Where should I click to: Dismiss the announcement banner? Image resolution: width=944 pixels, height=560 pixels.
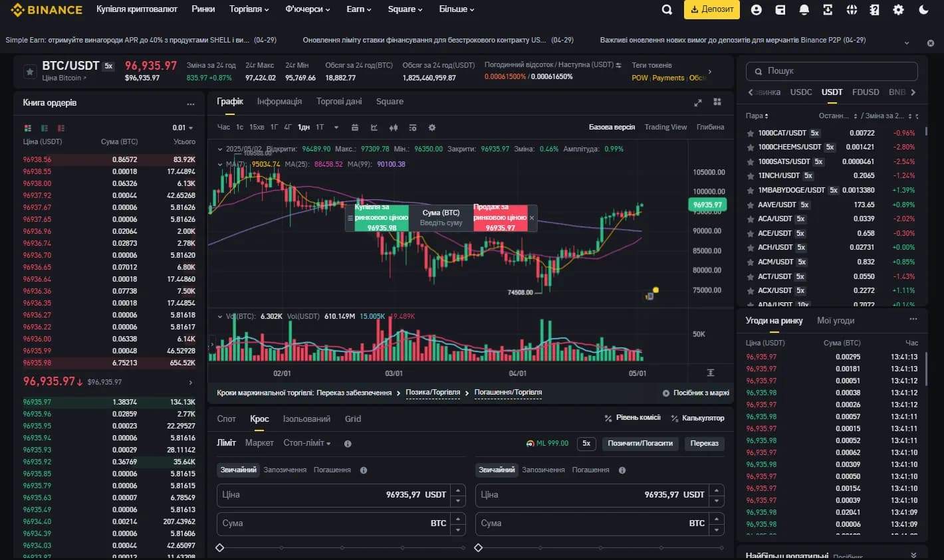click(x=931, y=43)
